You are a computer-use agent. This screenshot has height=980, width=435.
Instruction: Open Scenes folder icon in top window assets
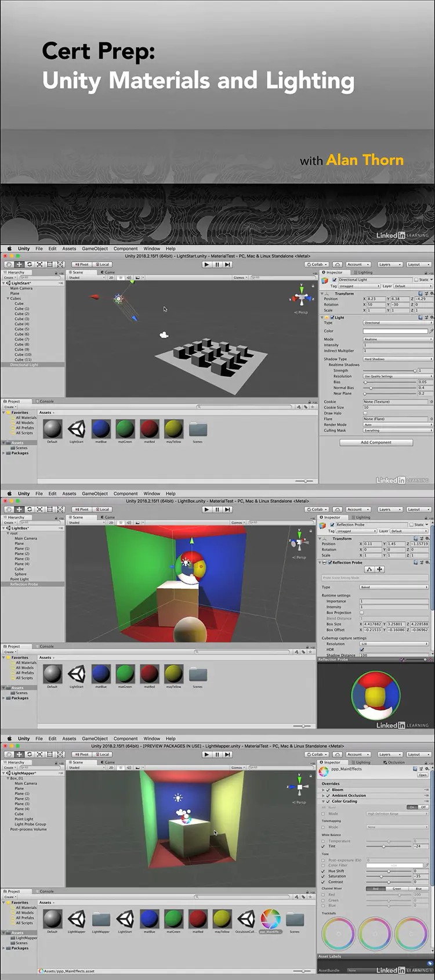198,429
